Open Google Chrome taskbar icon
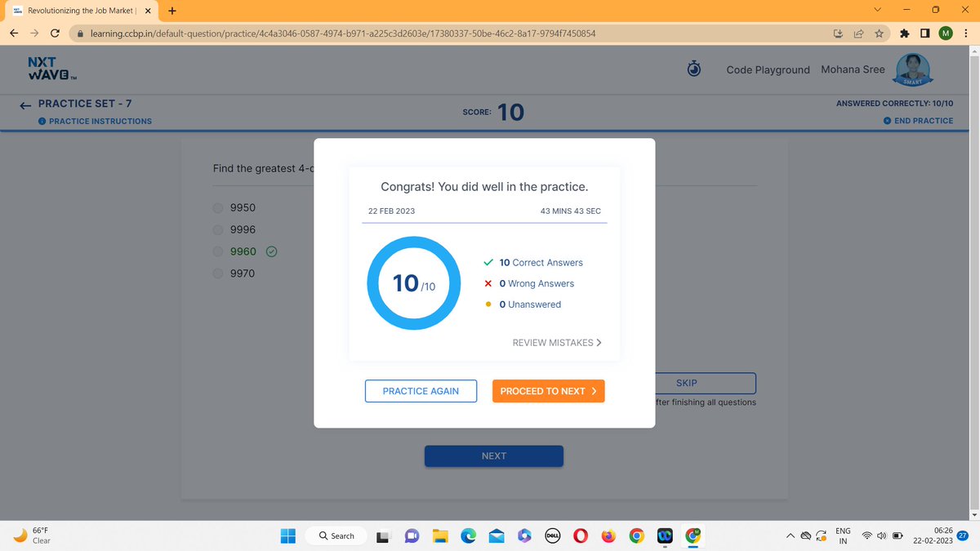The image size is (980, 551). click(x=636, y=536)
